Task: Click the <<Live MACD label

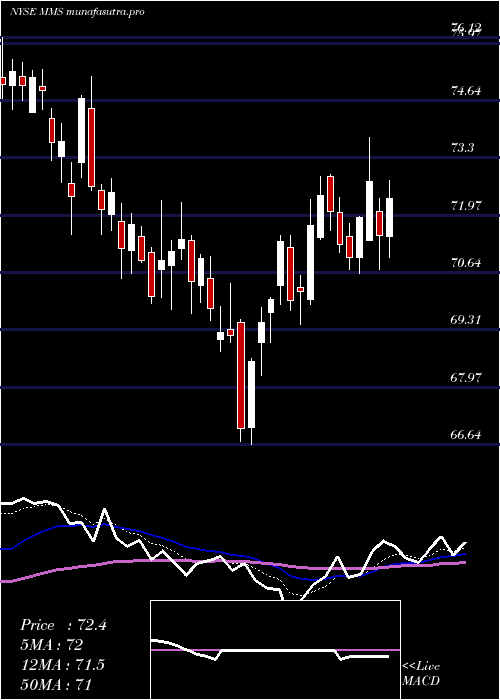Action: [421, 674]
